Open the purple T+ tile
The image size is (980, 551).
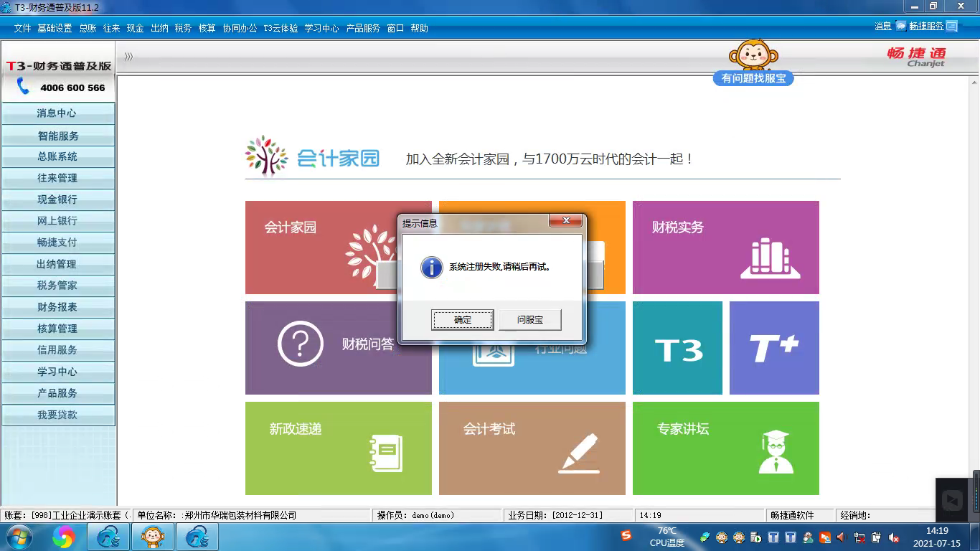774,348
